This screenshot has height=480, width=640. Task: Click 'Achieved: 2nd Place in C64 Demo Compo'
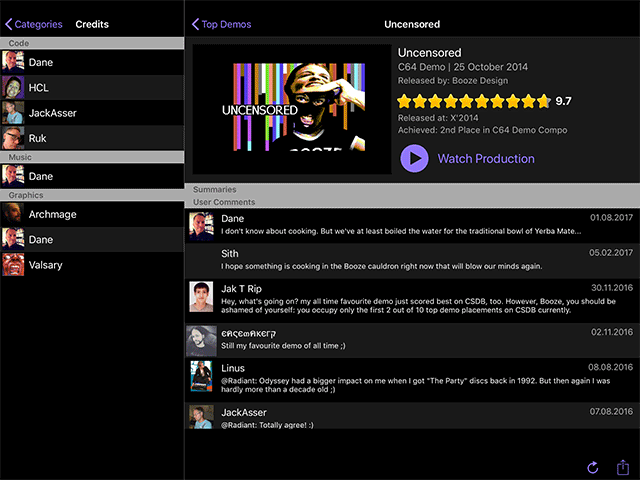(x=482, y=130)
